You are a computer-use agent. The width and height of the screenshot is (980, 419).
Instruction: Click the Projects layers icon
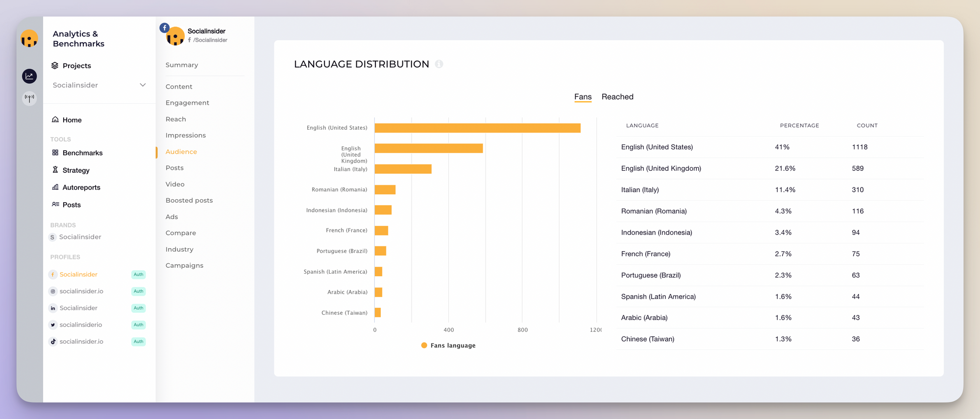(x=55, y=66)
